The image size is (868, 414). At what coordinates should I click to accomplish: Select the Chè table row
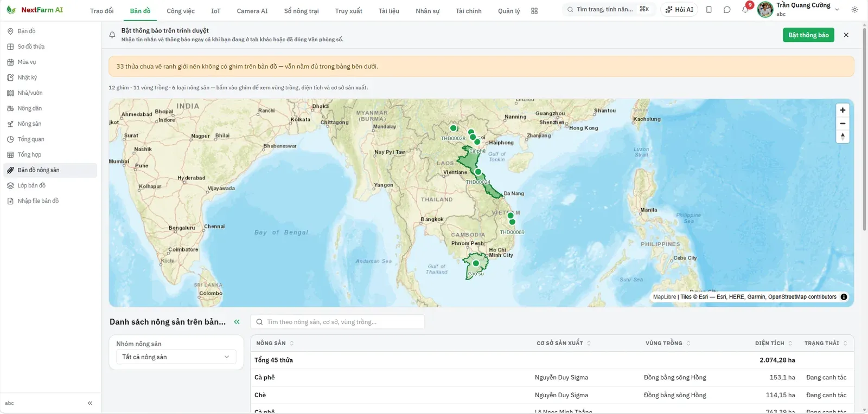click(x=552, y=395)
